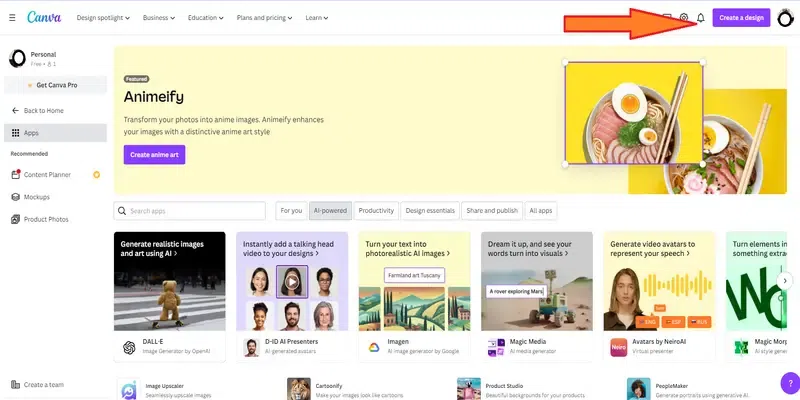
Task: Click the search magnifier icon
Action: click(122, 211)
